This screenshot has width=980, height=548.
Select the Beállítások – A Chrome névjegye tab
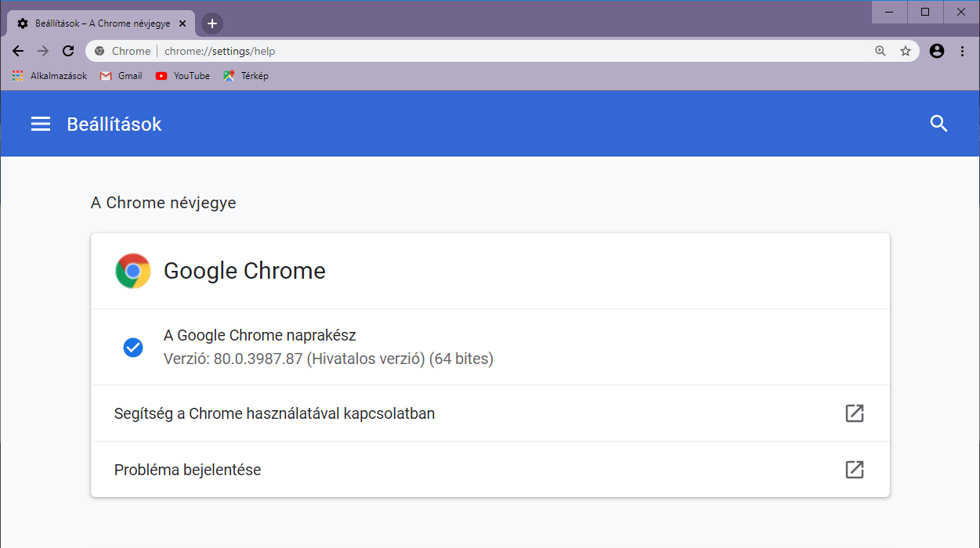click(101, 23)
